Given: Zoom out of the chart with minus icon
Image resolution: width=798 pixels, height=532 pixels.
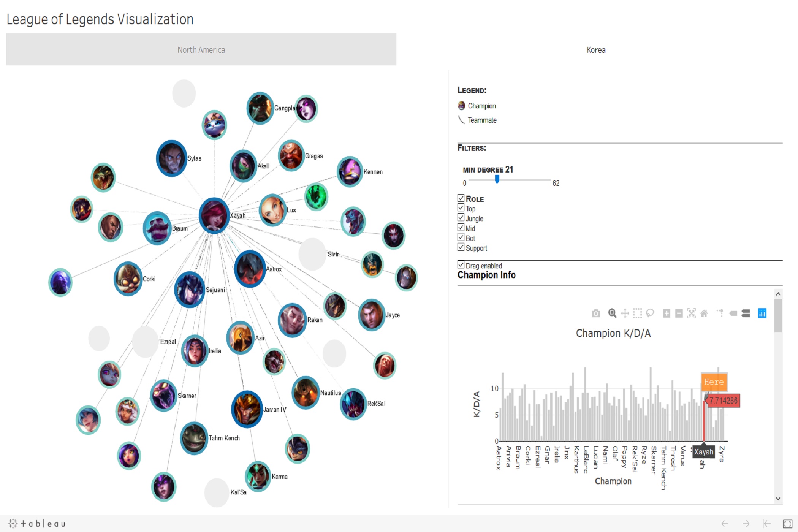Looking at the screenshot, I should (x=679, y=313).
